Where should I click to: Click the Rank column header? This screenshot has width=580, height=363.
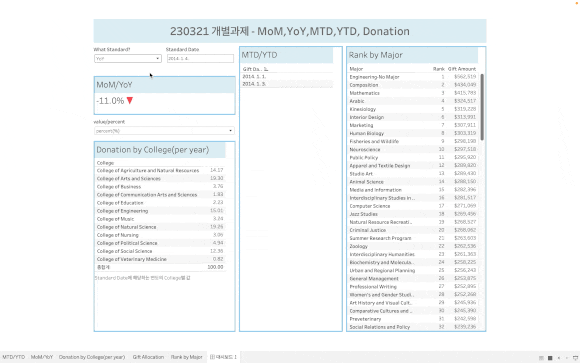[x=439, y=69]
